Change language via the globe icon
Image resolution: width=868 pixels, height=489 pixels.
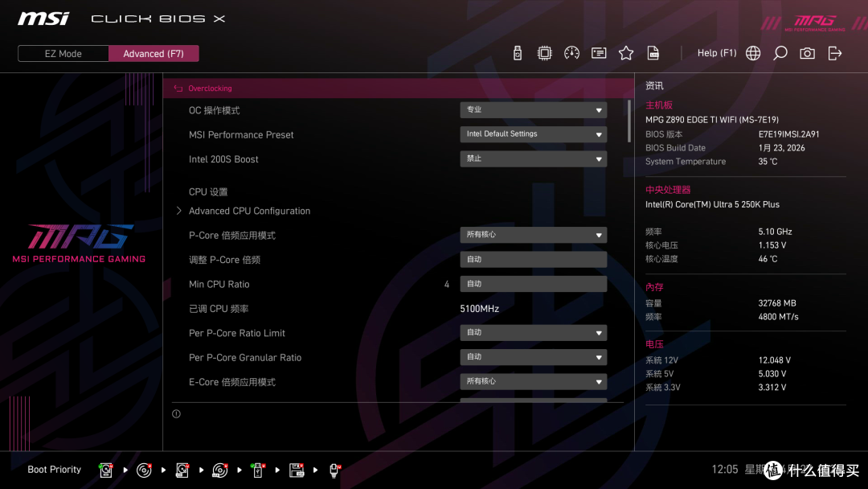point(753,53)
